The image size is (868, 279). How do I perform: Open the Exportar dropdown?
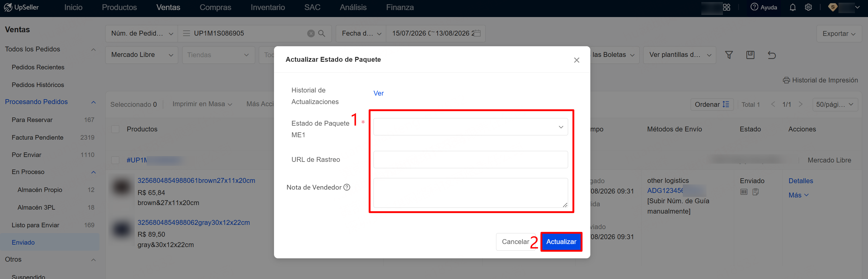(839, 34)
